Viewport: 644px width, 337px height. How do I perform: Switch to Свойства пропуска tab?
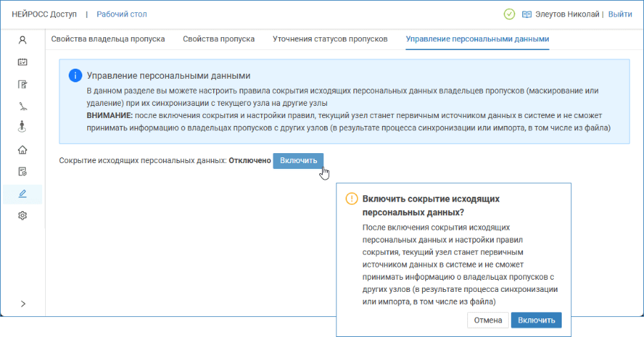click(218, 39)
